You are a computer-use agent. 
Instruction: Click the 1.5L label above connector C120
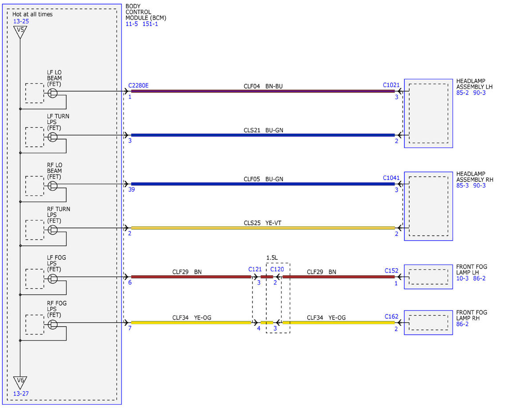pos(272,258)
